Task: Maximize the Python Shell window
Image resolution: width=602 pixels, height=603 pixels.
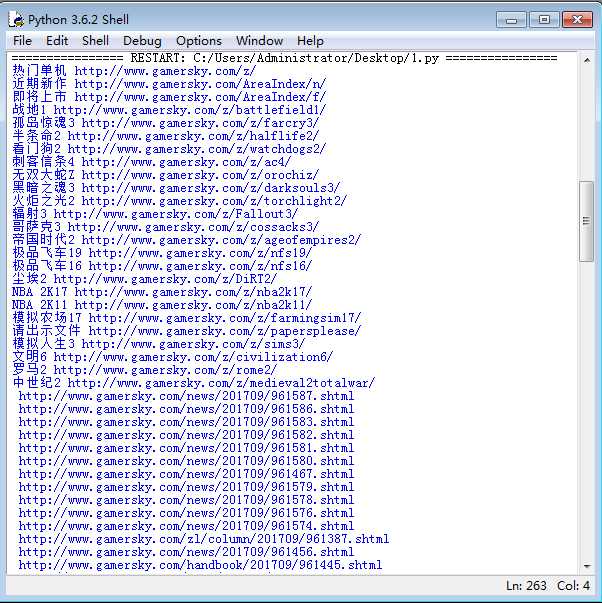Action: pos(544,20)
